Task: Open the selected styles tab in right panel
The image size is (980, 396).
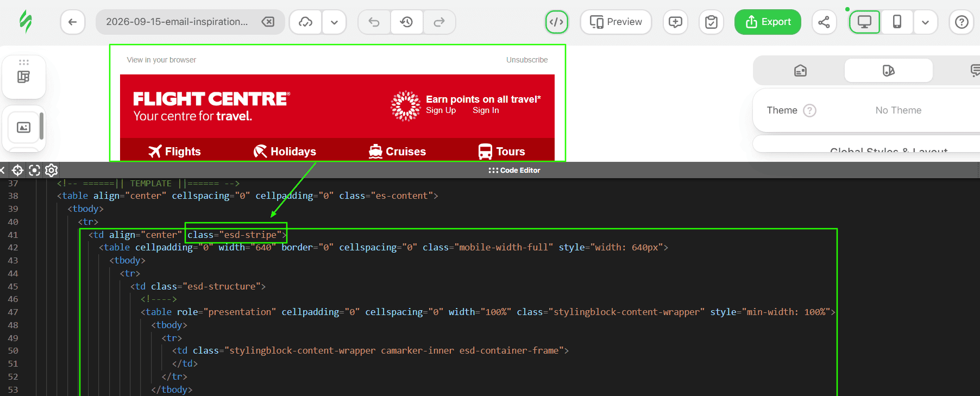Action: pos(888,70)
